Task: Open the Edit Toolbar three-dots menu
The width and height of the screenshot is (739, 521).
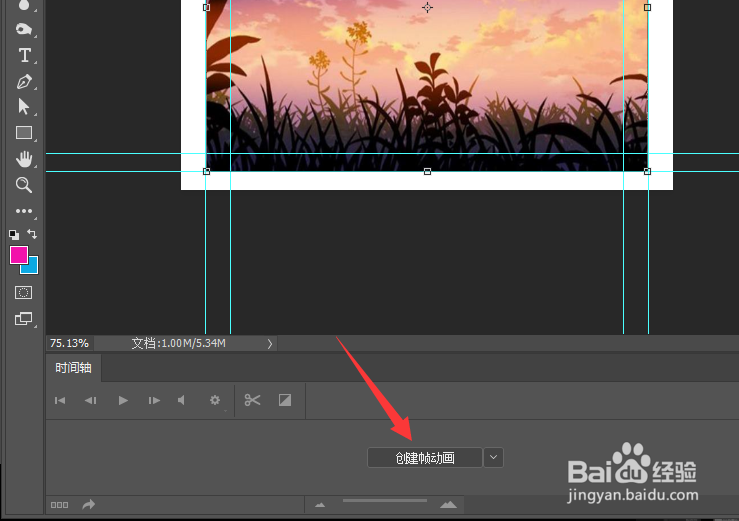Action: (24, 211)
